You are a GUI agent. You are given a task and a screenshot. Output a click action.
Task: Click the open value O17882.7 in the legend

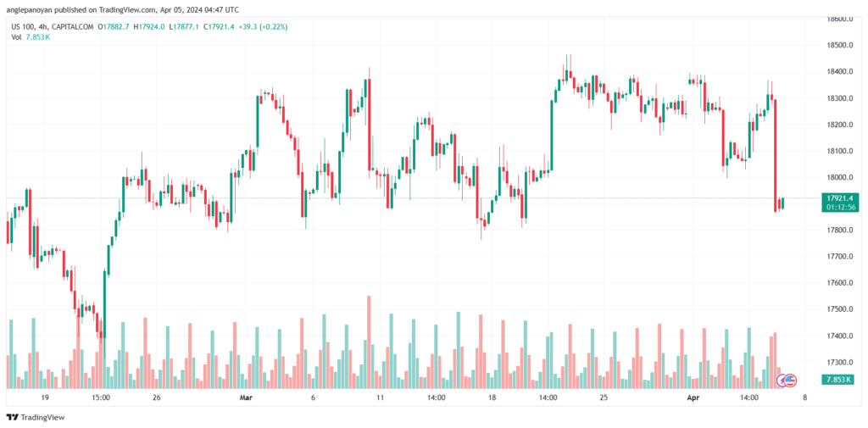(114, 26)
